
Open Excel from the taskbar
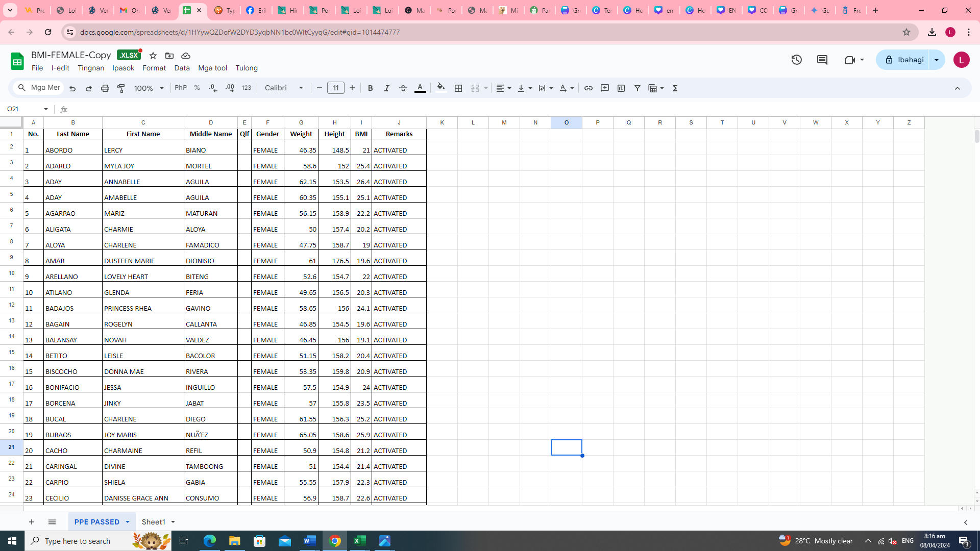tap(360, 541)
